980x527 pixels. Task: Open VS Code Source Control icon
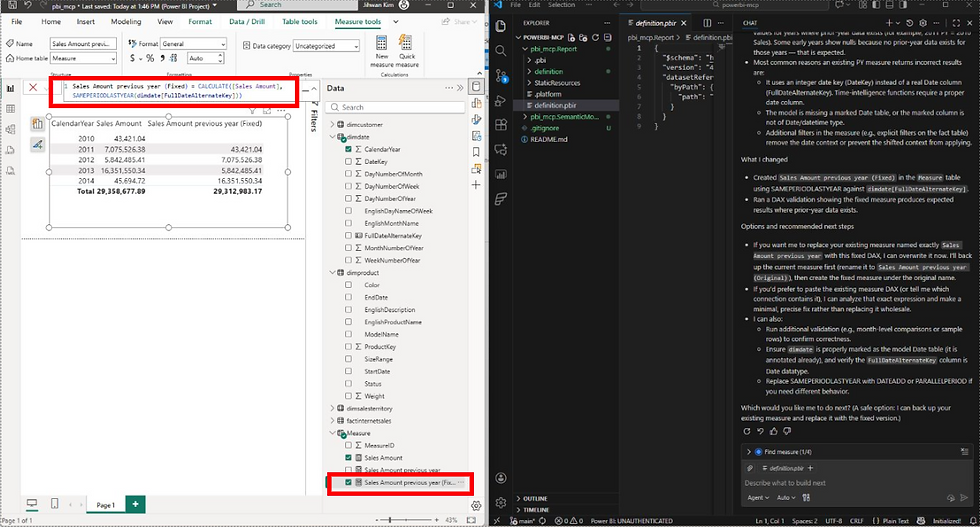coord(501,76)
